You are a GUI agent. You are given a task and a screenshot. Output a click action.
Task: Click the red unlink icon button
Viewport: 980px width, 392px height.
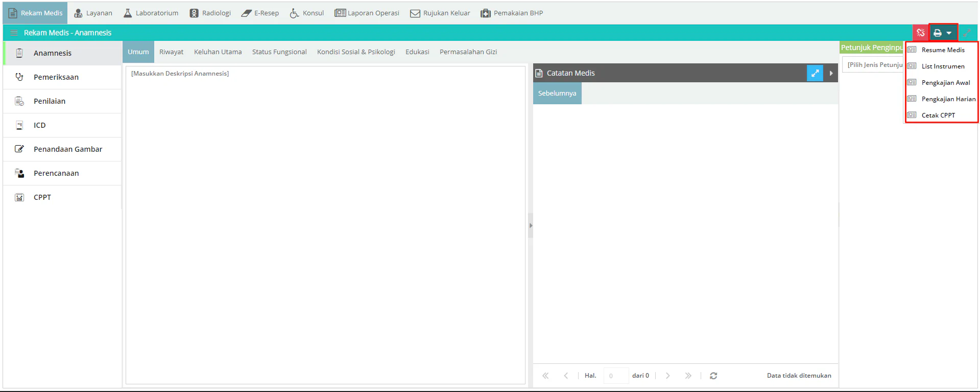[920, 33]
